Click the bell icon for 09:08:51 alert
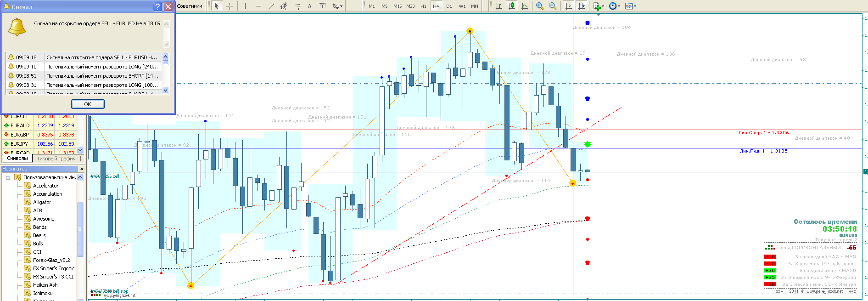Image resolution: width=868 pixels, height=301 pixels. (11, 76)
